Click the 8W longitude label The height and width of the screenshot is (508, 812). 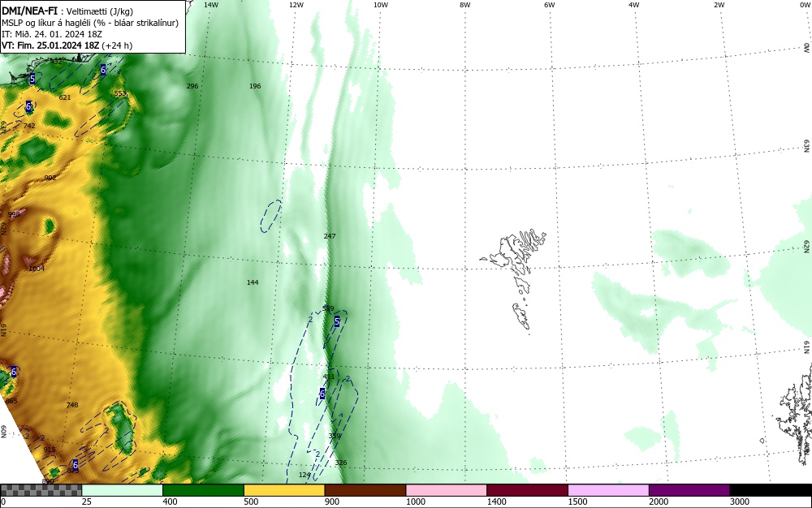[465, 5]
